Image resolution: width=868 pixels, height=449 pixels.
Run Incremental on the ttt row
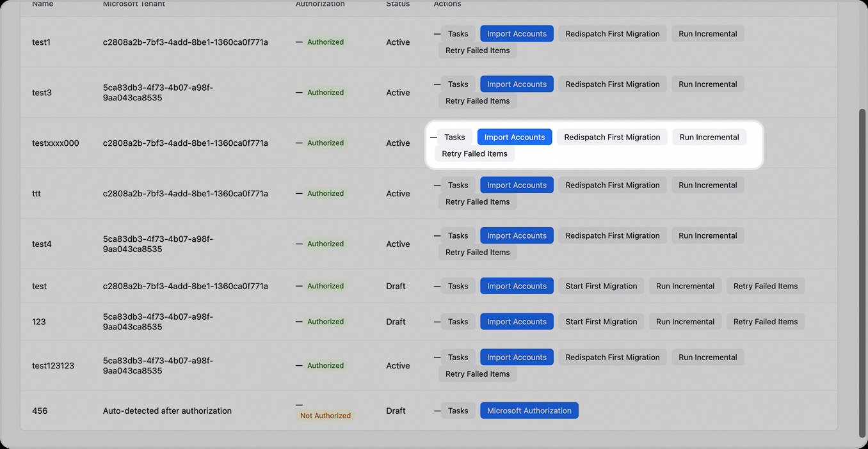pyautogui.click(x=707, y=185)
